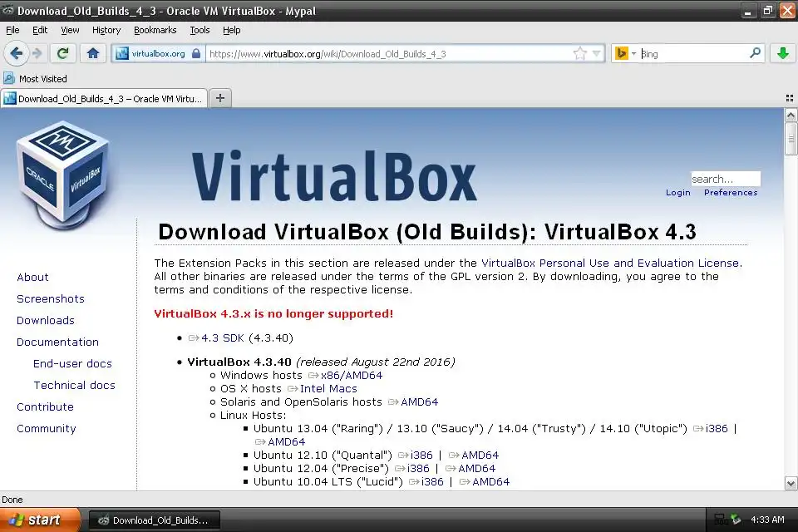Click into the URL address bar
The height and width of the screenshot is (532, 798).
(x=389, y=53)
